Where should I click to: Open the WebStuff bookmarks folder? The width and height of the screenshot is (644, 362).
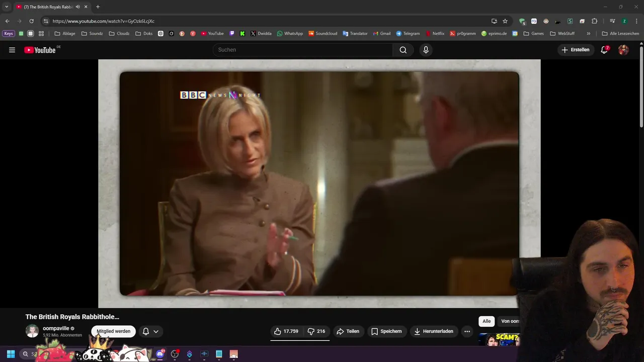(562, 34)
